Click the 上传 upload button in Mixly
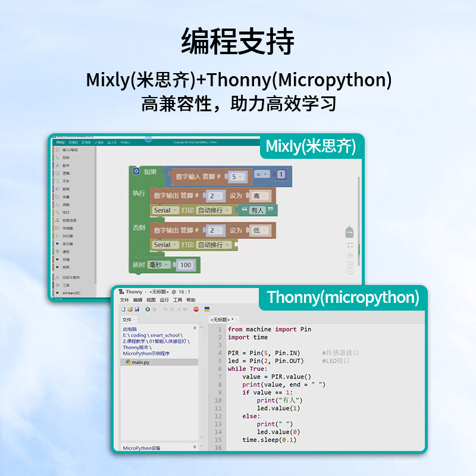Screen dimensions: 476x476 (112, 142)
